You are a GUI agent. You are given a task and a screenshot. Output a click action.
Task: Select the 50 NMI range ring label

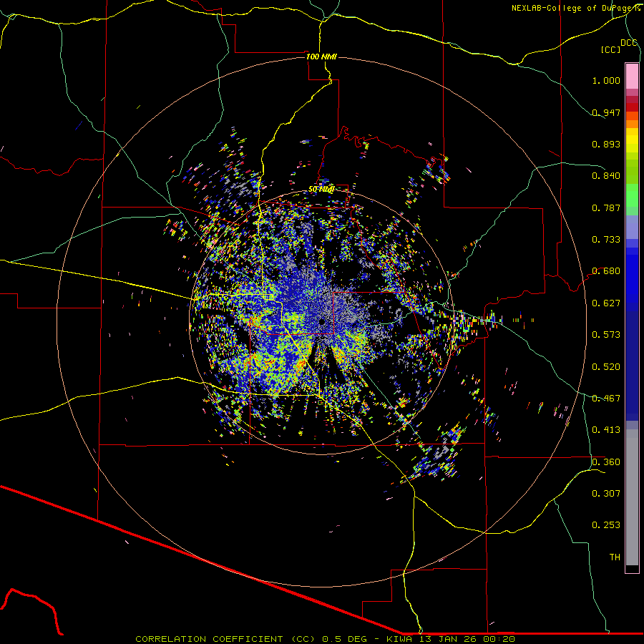pos(321,189)
